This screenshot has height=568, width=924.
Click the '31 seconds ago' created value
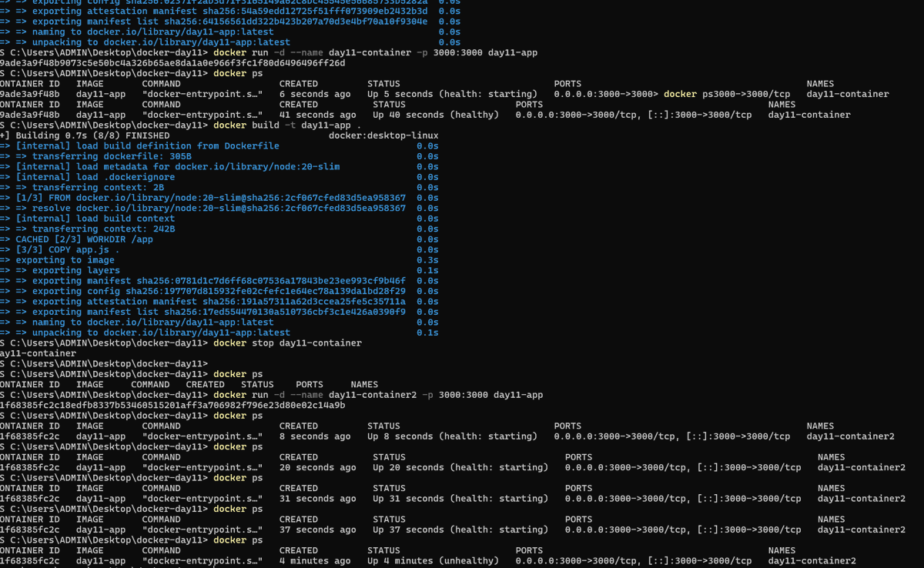(318, 499)
